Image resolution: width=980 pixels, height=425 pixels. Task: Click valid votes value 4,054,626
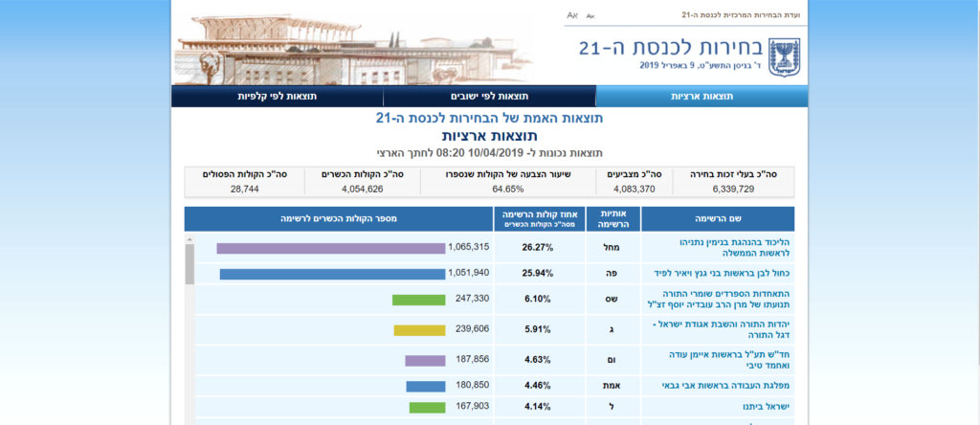(x=362, y=189)
